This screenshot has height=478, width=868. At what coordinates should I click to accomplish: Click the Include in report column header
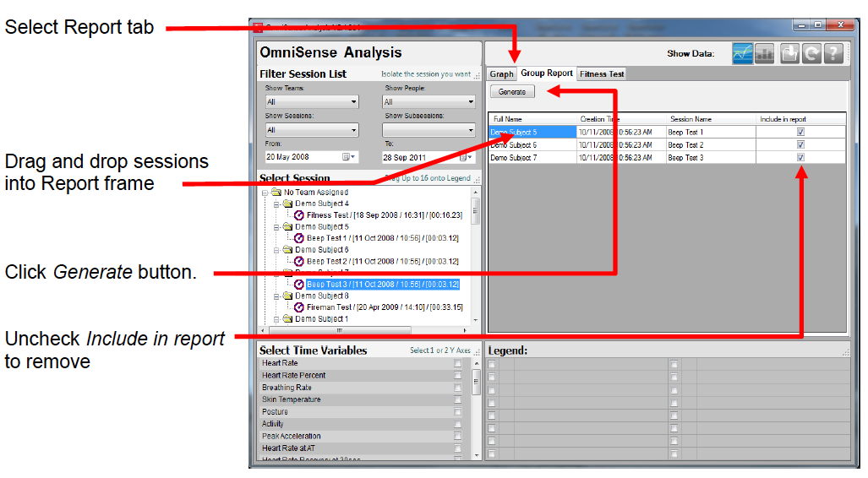click(800, 119)
